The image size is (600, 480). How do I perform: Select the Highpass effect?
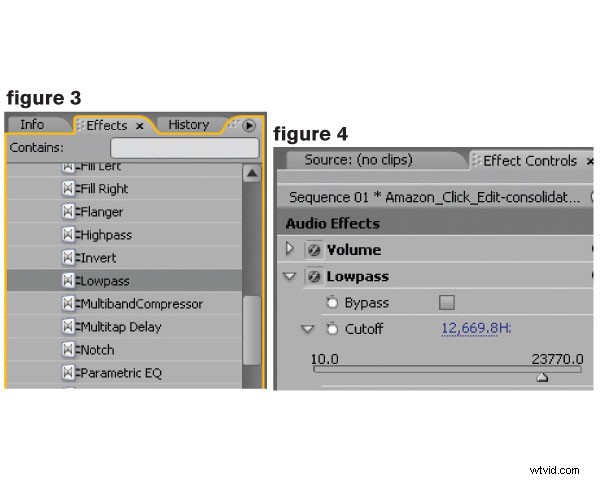point(124,235)
